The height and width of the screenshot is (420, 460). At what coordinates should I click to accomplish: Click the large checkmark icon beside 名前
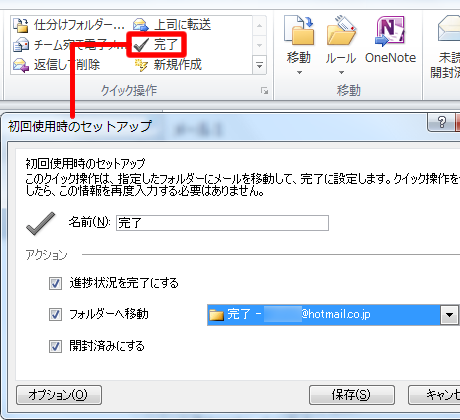click(41, 223)
